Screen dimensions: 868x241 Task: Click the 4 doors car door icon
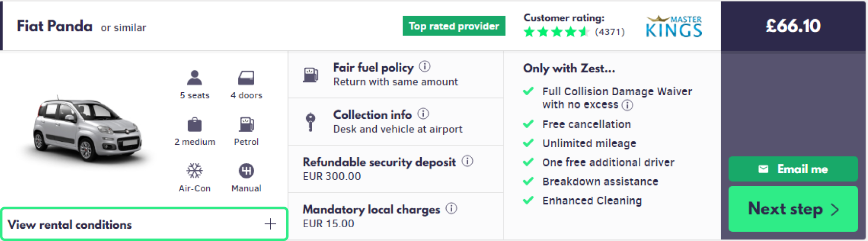(x=246, y=78)
